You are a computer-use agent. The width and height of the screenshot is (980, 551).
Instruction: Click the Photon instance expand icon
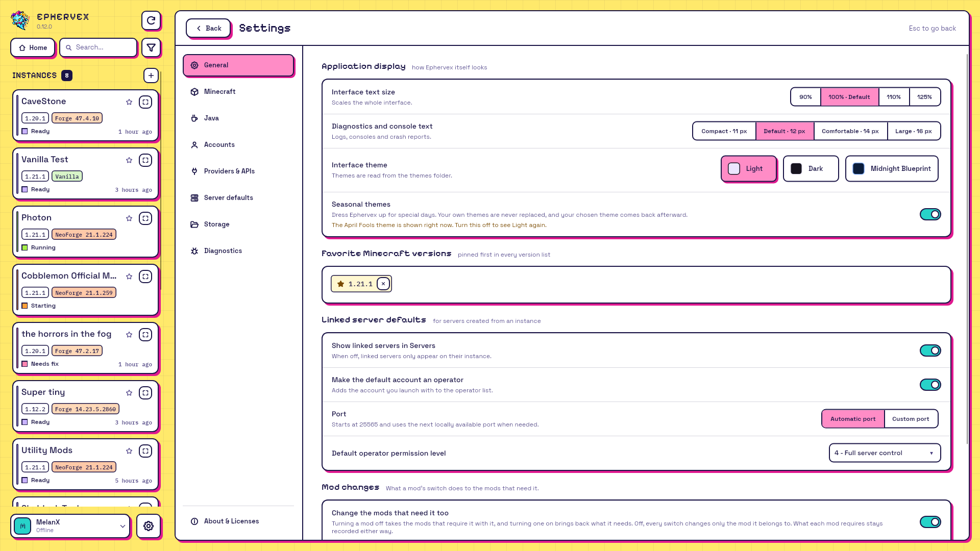(x=145, y=218)
